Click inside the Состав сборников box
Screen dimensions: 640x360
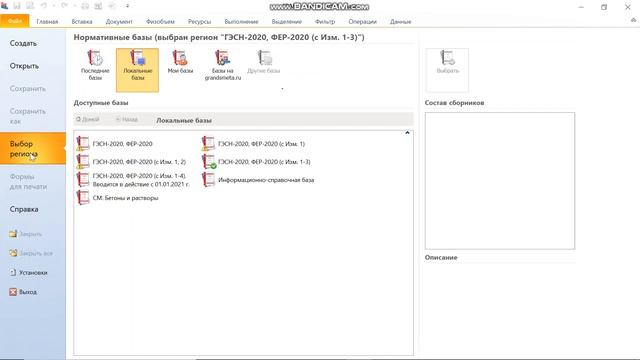pos(500,181)
